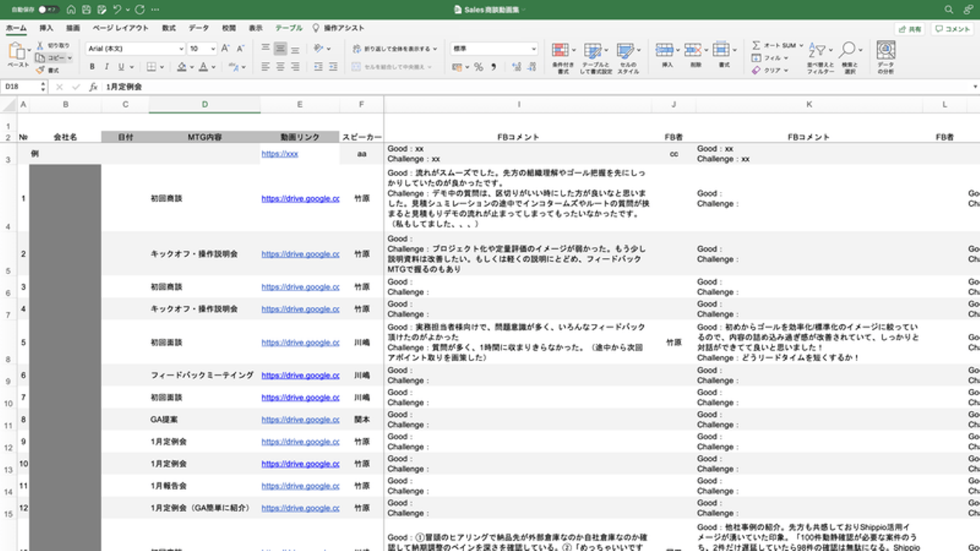Click the percent style button
980x551 pixels.
click(x=478, y=67)
